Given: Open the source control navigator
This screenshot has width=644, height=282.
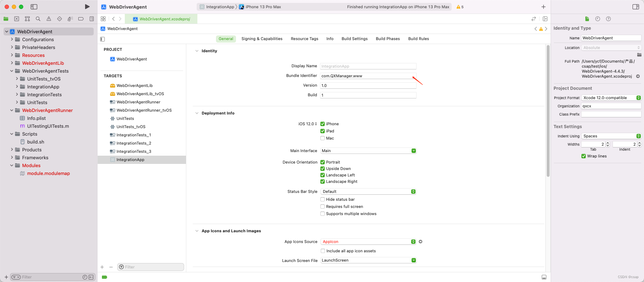Looking at the screenshot, I should click(17, 19).
